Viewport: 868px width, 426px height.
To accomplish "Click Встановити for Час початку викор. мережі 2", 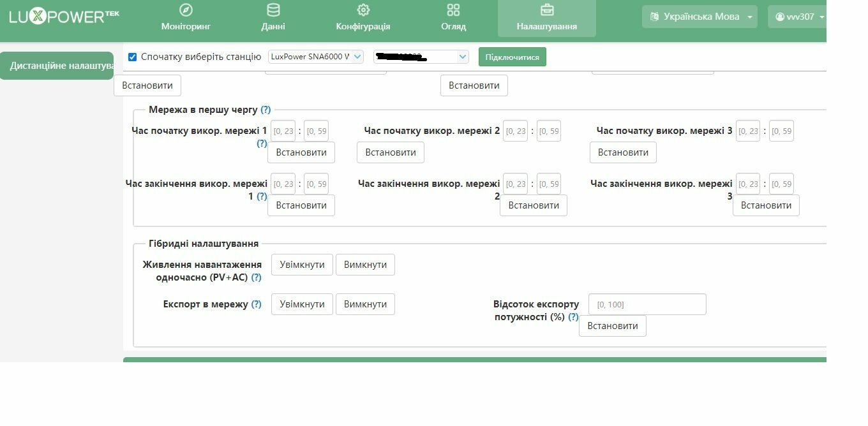I will [391, 152].
